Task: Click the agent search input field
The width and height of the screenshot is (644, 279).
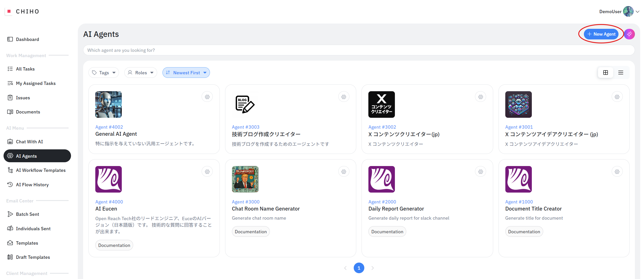Action: coord(359,50)
